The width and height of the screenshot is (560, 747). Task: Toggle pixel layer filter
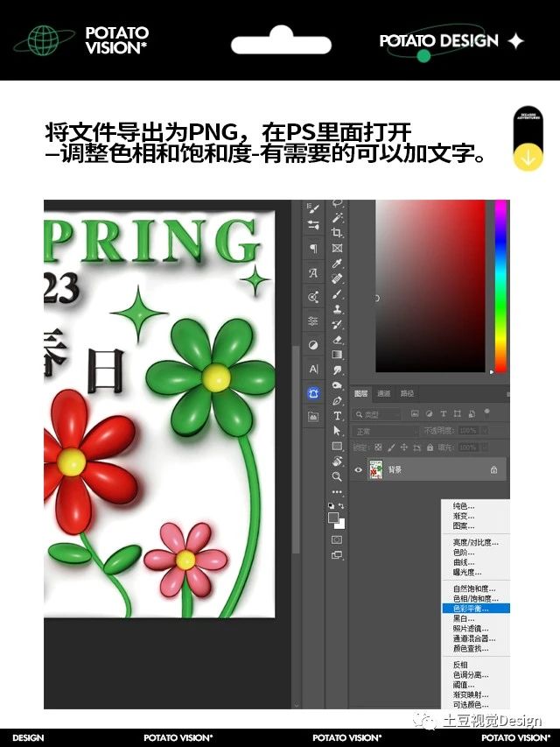[415, 413]
